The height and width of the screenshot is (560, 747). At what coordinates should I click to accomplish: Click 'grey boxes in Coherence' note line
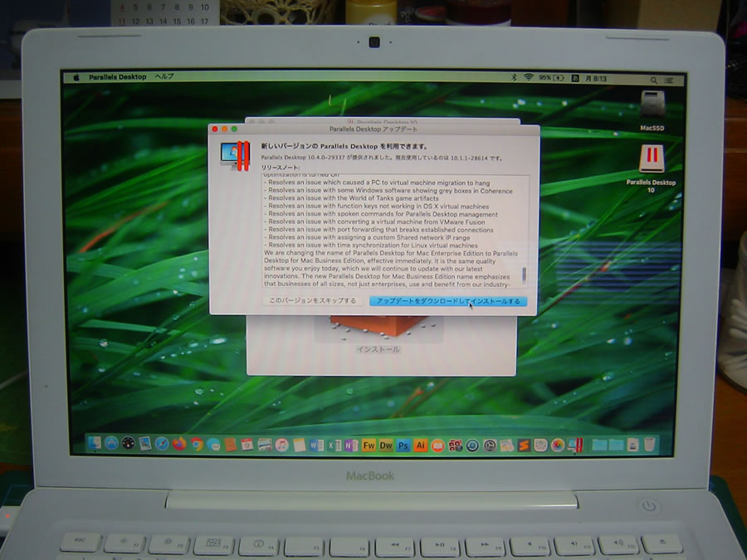[x=388, y=191]
